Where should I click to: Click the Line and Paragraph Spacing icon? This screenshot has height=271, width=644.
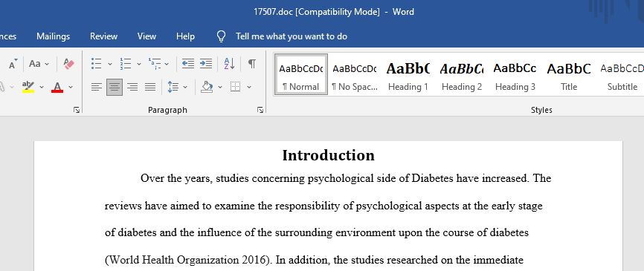tap(173, 87)
